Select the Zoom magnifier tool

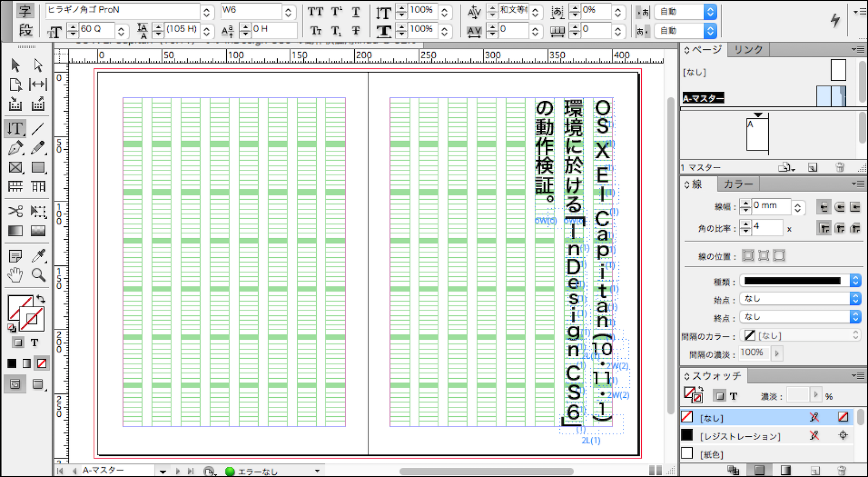(38, 275)
